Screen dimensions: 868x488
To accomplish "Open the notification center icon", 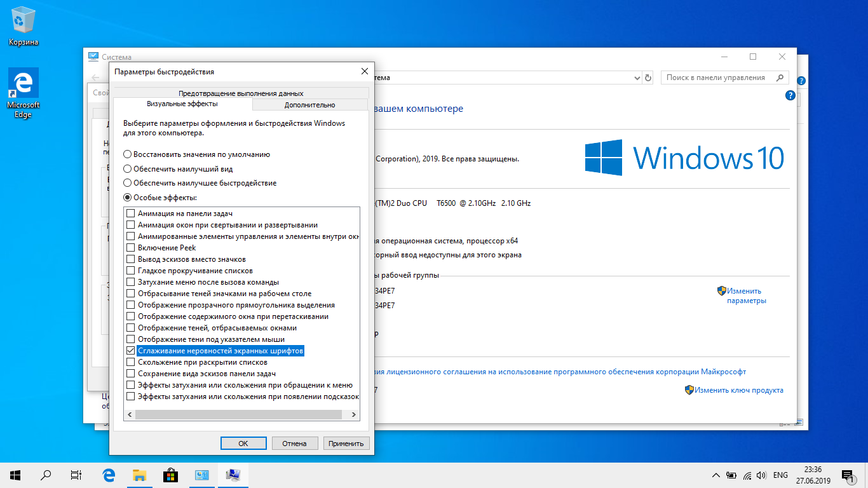I will click(x=847, y=475).
